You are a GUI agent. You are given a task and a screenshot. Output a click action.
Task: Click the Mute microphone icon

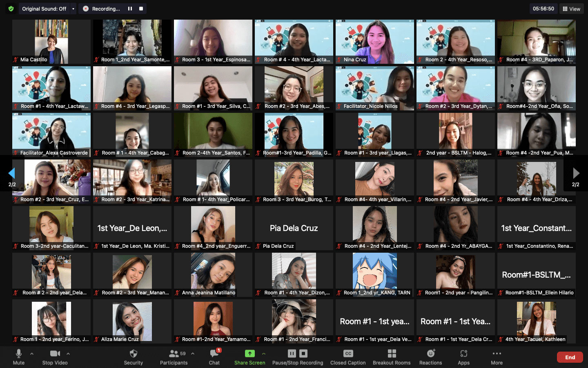[18, 354]
